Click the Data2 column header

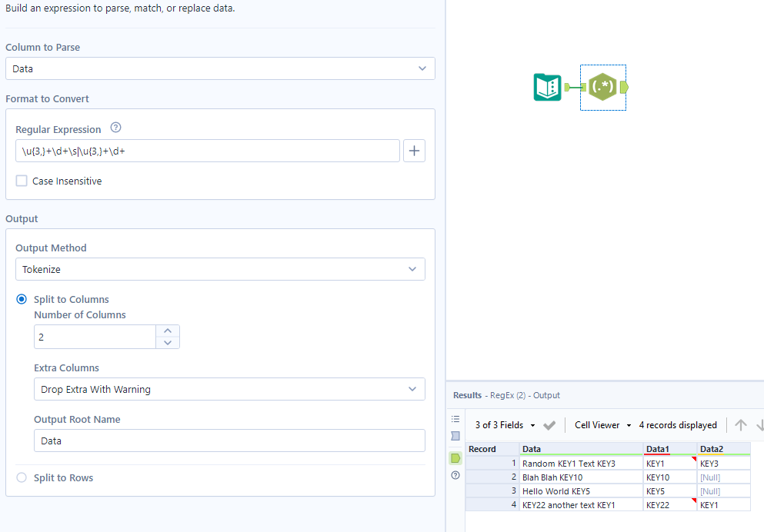[x=724, y=449]
